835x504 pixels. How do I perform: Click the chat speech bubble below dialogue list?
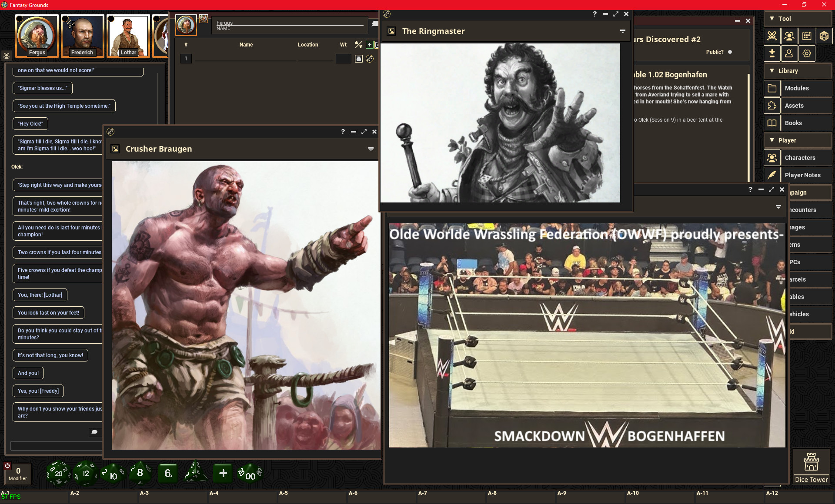point(94,432)
